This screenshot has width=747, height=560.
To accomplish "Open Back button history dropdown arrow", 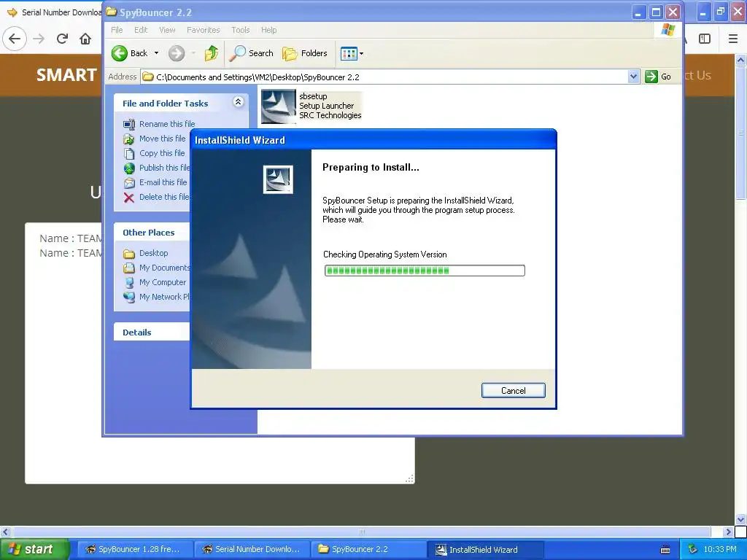I will click(x=156, y=53).
